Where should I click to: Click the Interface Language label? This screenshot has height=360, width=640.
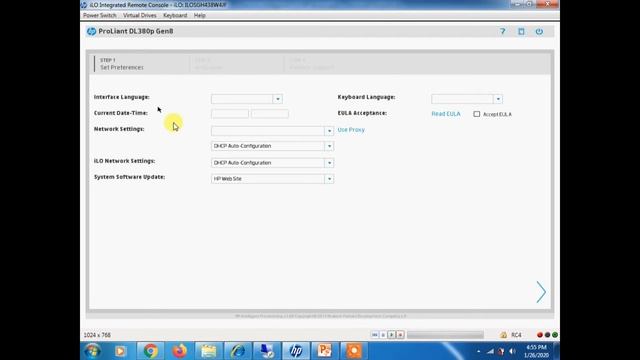point(122,97)
